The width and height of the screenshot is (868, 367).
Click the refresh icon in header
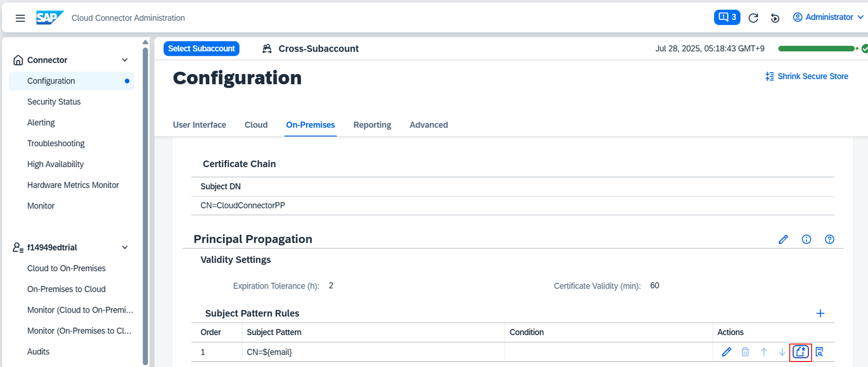pyautogui.click(x=753, y=18)
